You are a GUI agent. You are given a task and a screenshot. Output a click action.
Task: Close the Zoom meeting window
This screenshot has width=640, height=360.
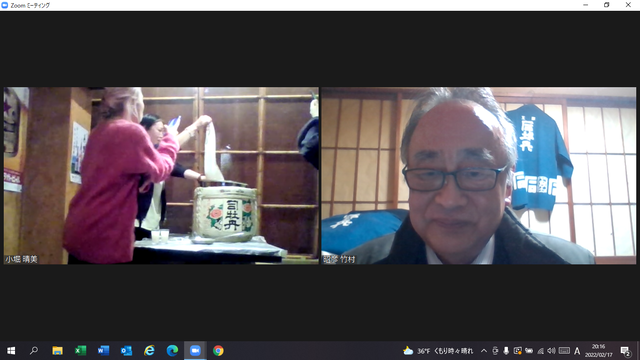[x=628, y=5]
